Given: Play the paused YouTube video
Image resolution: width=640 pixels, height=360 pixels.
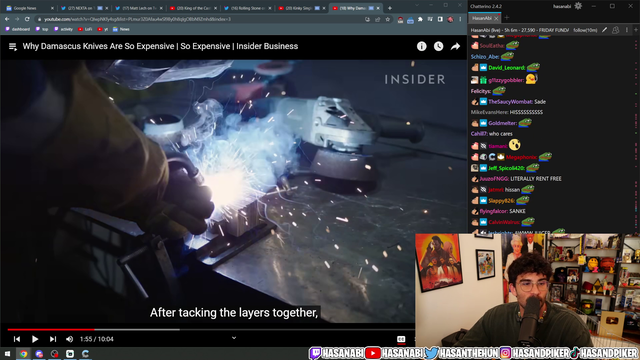Looking at the screenshot, I should (x=35, y=339).
